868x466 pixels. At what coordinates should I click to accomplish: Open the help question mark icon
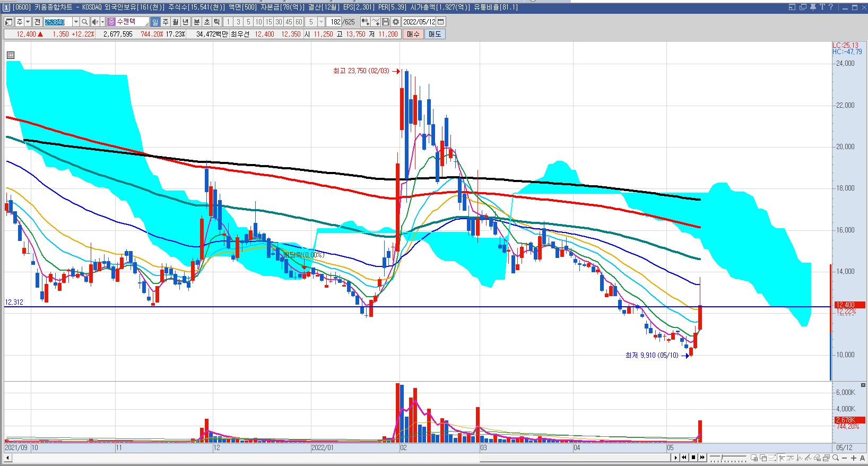[831, 7]
